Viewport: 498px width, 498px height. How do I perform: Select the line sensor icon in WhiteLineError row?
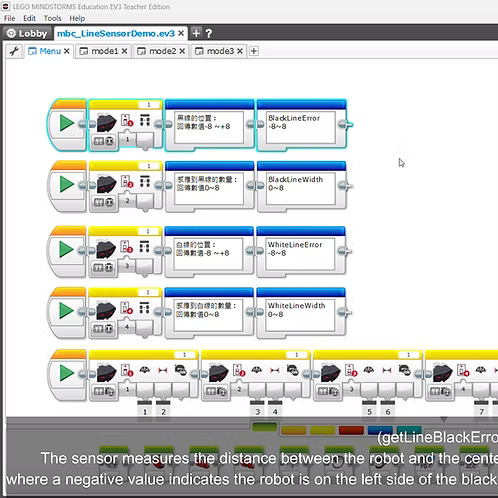[x=106, y=249]
